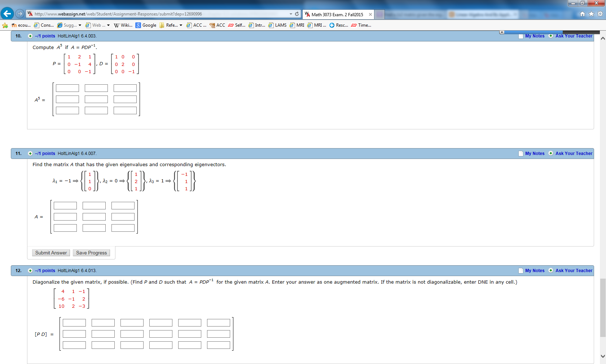Click bottom-left cell of [P D] matrix
This screenshot has height=364, width=606.
coord(74,345)
